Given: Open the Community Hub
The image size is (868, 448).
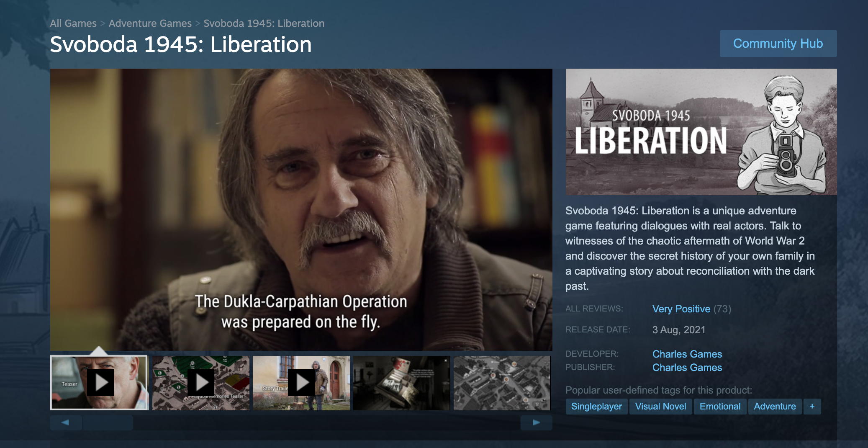Looking at the screenshot, I should pyautogui.click(x=778, y=44).
